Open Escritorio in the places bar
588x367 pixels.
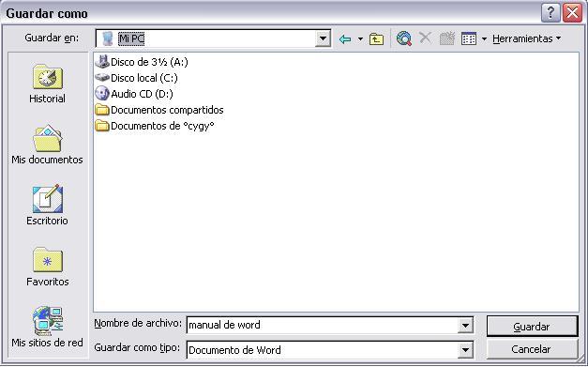tap(47, 205)
